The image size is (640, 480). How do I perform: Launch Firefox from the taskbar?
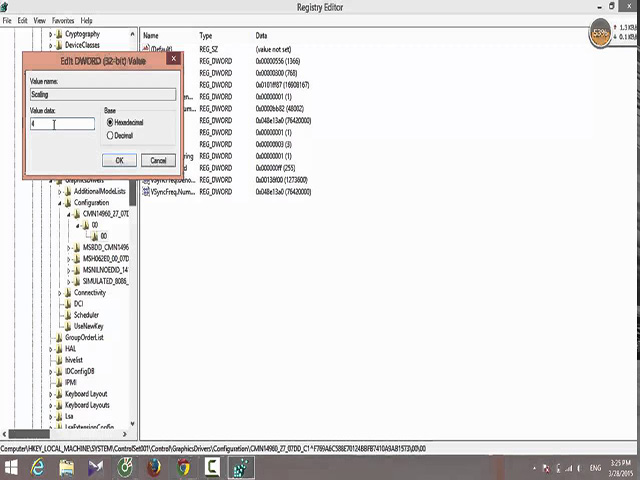(x=154, y=468)
